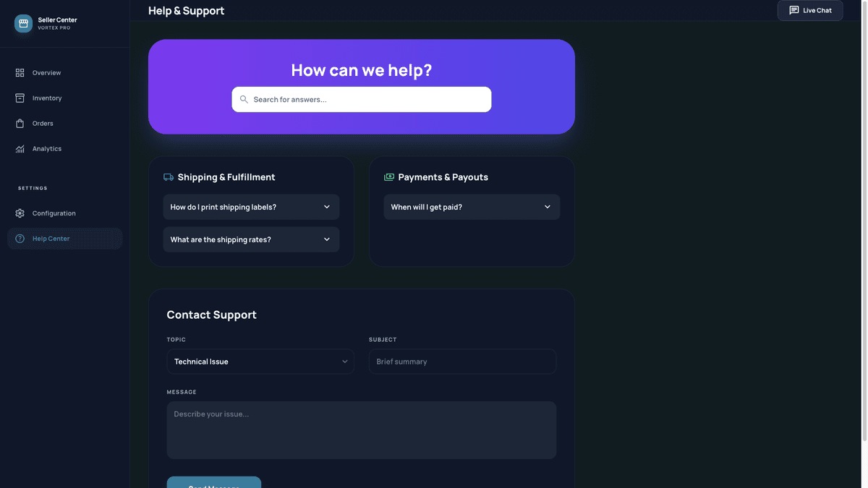Viewport: 868px width, 488px height.
Task: Click inside the Message description textarea
Action: (x=362, y=429)
